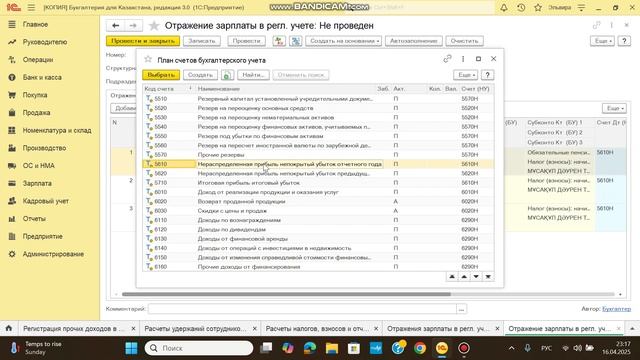Select account row 6120 Доходы по дивидендам
The height and width of the screenshot is (360, 640).
click(x=318, y=229)
